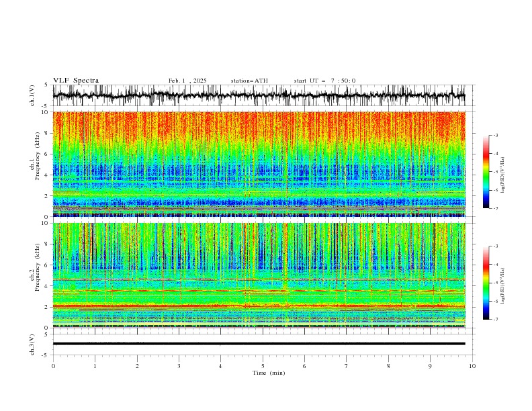Viewport: 532px width, 411px height.
Task: Click the "station=ATH" label
Action: click(249, 81)
